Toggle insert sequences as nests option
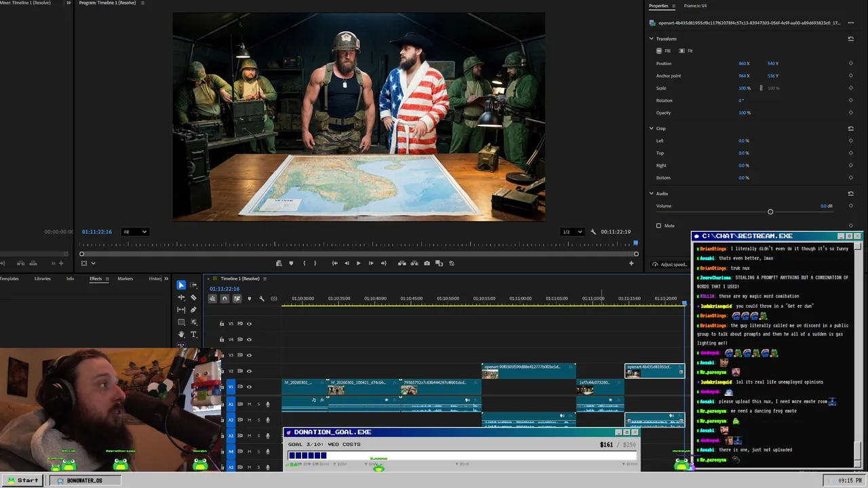The height and width of the screenshot is (488, 868). coord(212,298)
